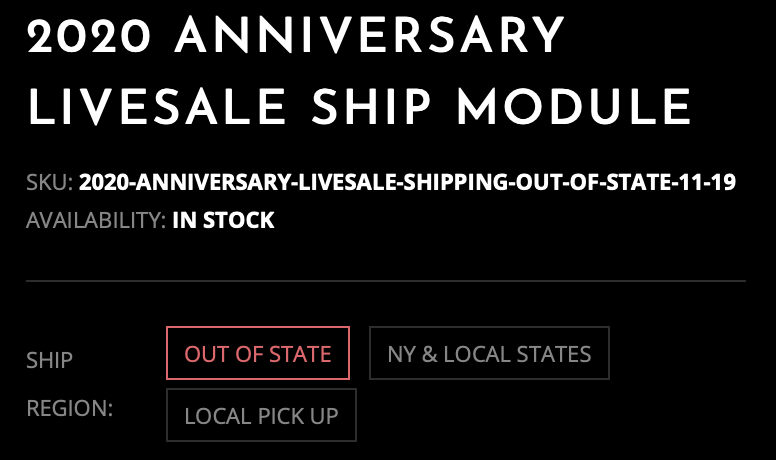Pick the Local Pick Up option
This screenshot has width=776, height=460.
261,415
